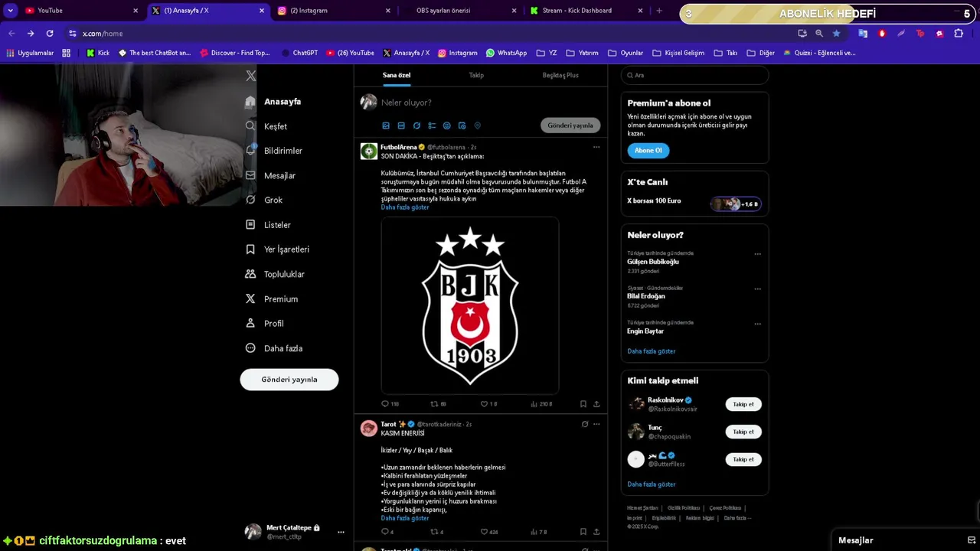The height and width of the screenshot is (551, 980).
Task: Open the browser Extensions puzzle icon
Action: tap(959, 34)
